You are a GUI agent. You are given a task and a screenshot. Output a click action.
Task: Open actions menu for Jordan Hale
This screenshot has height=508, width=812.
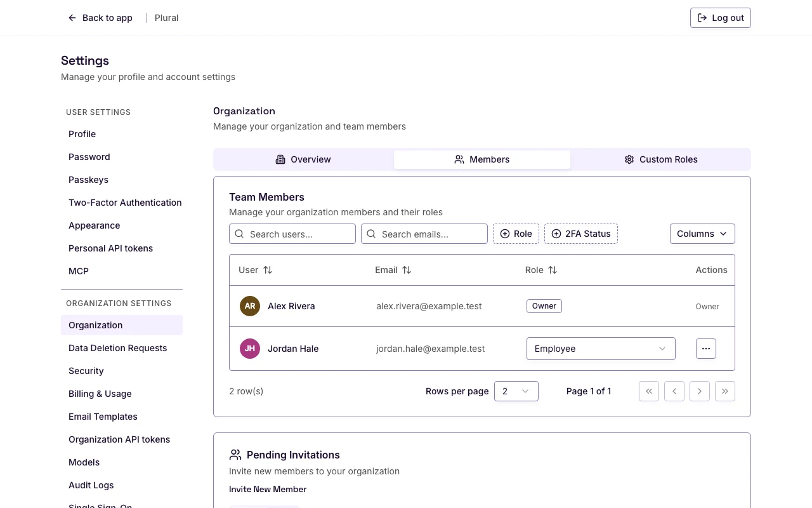click(706, 349)
